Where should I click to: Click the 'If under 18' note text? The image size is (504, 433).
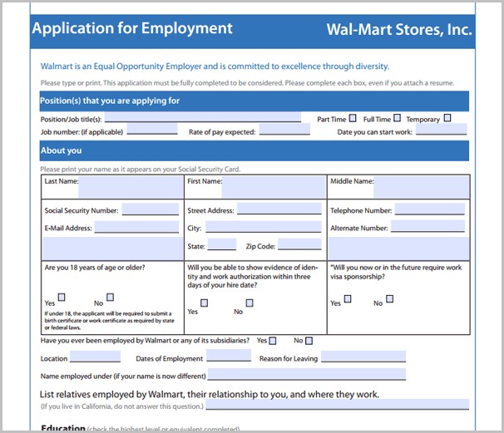(x=109, y=320)
